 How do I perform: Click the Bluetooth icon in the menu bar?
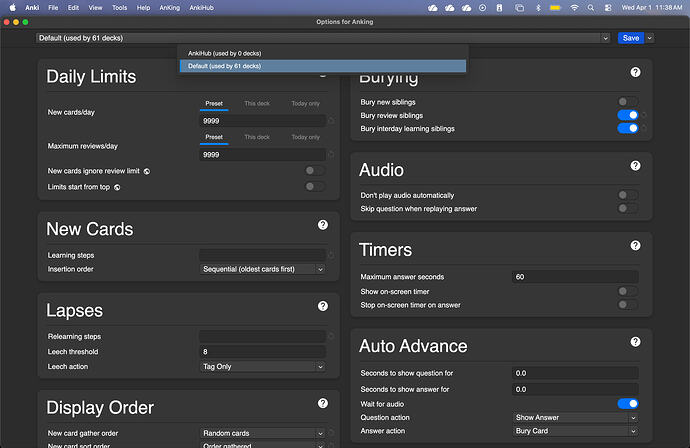point(538,7)
